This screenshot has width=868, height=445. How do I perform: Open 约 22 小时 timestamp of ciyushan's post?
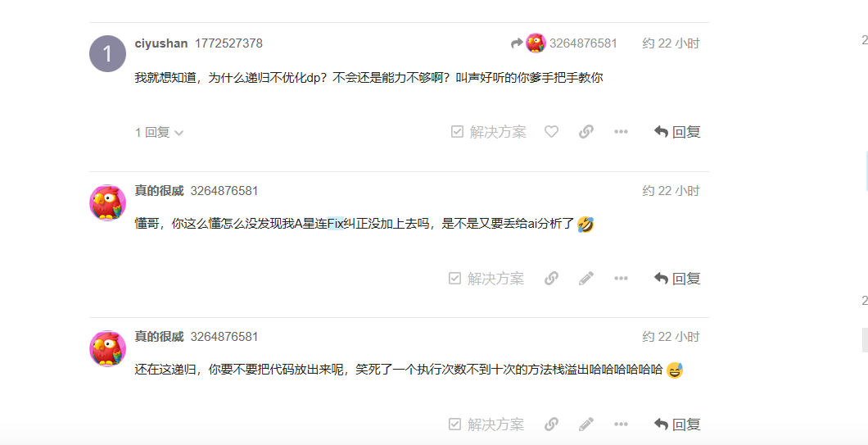click(x=671, y=43)
